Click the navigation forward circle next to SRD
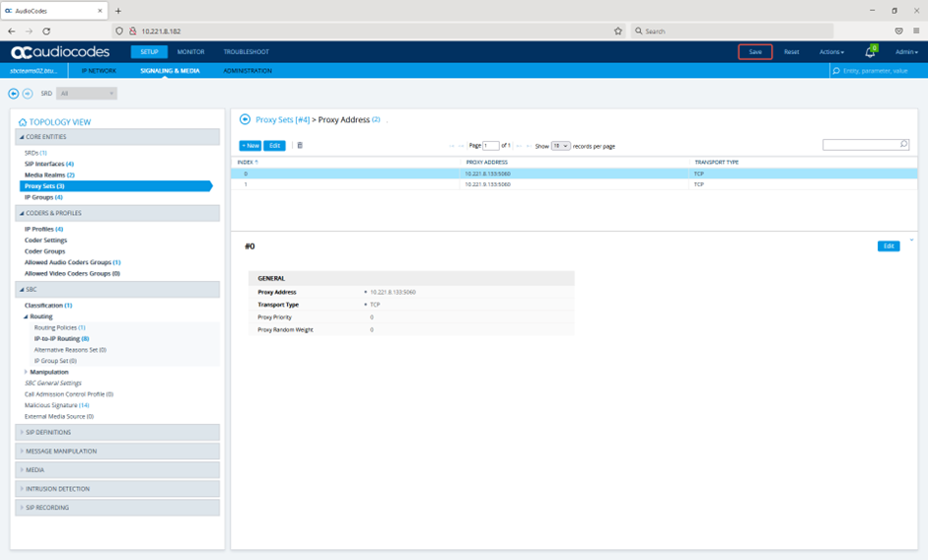 point(28,94)
